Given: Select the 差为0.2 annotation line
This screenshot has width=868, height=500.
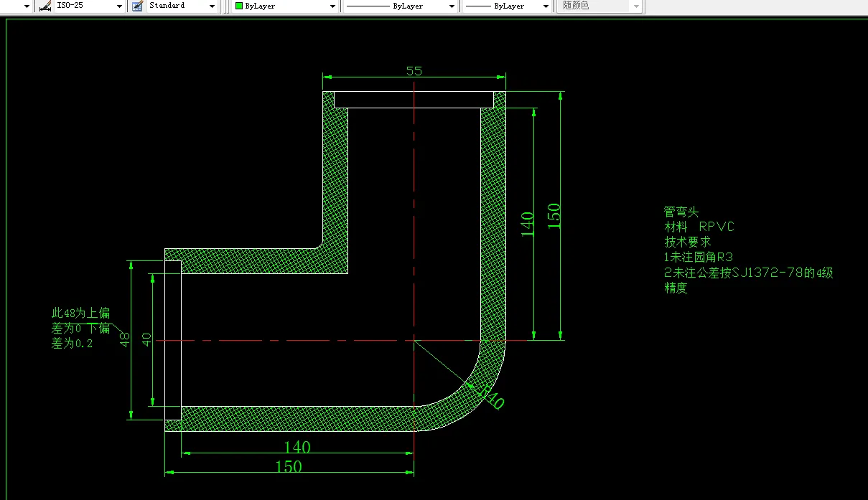Looking at the screenshot, I should tap(73, 344).
